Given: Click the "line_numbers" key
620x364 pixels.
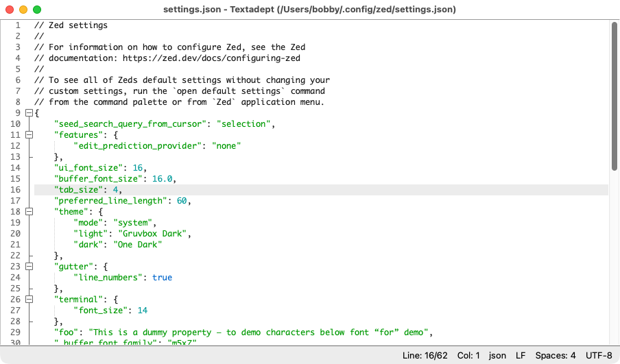Looking at the screenshot, I should click(x=108, y=278).
